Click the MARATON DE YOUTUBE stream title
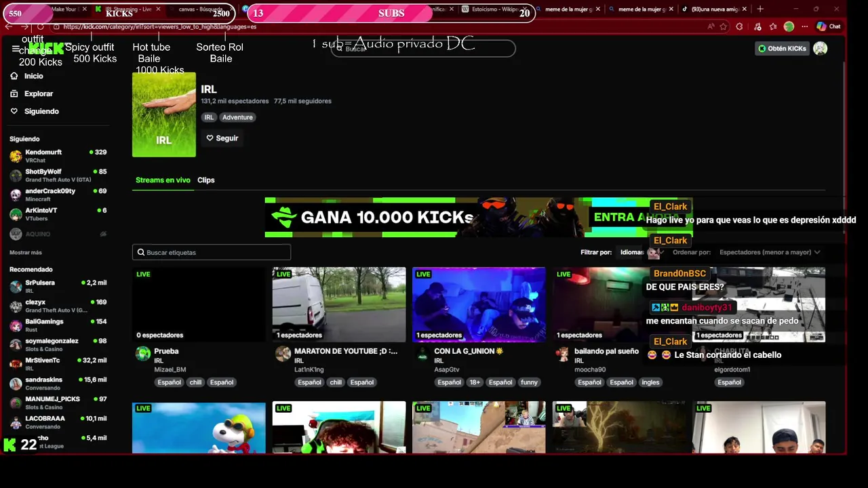868x488 pixels. [x=346, y=351]
